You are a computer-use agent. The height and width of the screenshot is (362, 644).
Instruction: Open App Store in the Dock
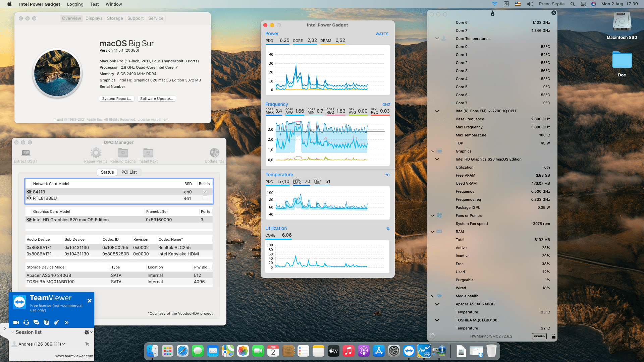[x=379, y=351]
